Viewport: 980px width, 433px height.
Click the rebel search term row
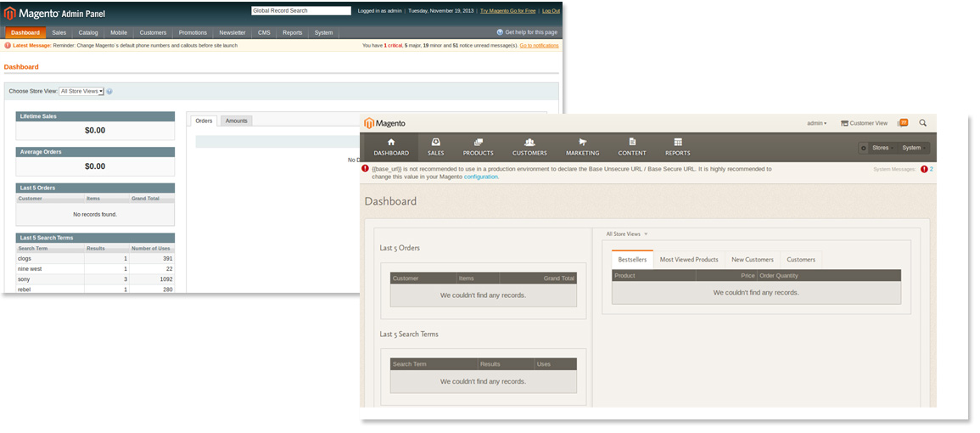95,289
